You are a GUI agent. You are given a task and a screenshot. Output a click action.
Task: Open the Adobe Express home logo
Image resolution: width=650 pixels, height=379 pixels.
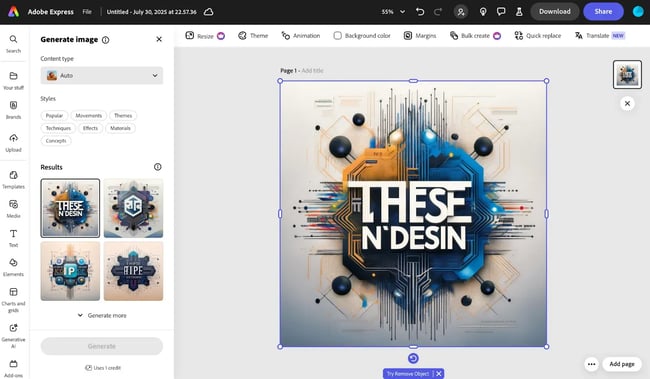coord(13,12)
